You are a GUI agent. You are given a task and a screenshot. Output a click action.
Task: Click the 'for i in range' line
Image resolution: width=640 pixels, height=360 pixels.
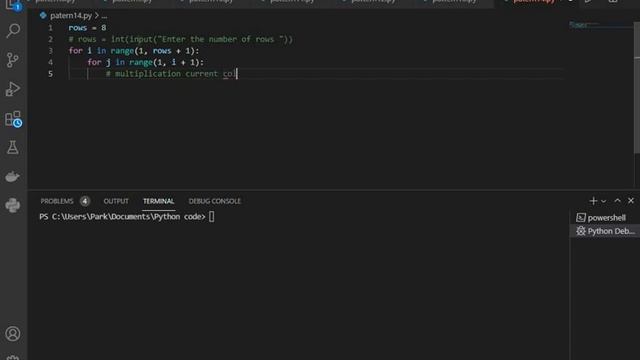click(x=134, y=51)
